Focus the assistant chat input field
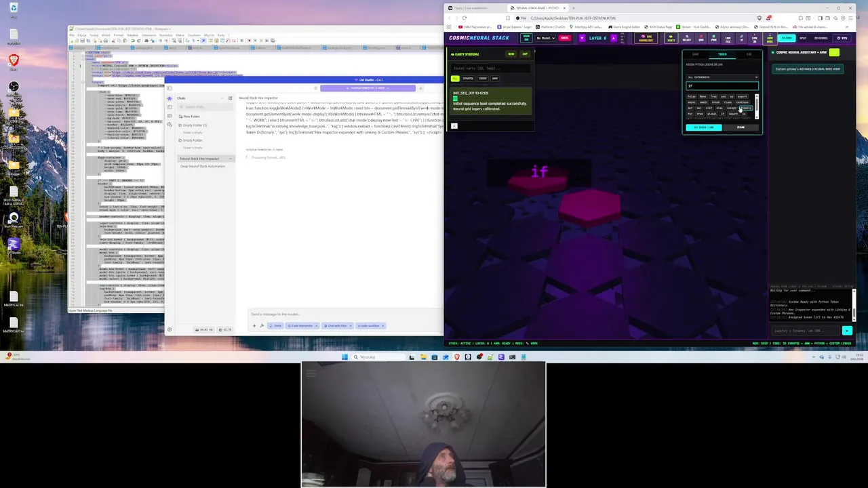 pyautogui.click(x=806, y=331)
